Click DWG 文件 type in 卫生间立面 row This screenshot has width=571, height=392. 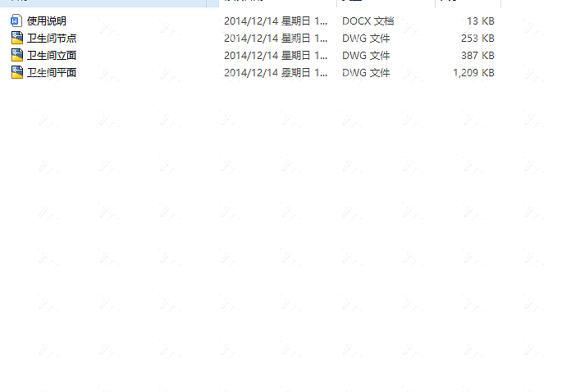coord(366,55)
